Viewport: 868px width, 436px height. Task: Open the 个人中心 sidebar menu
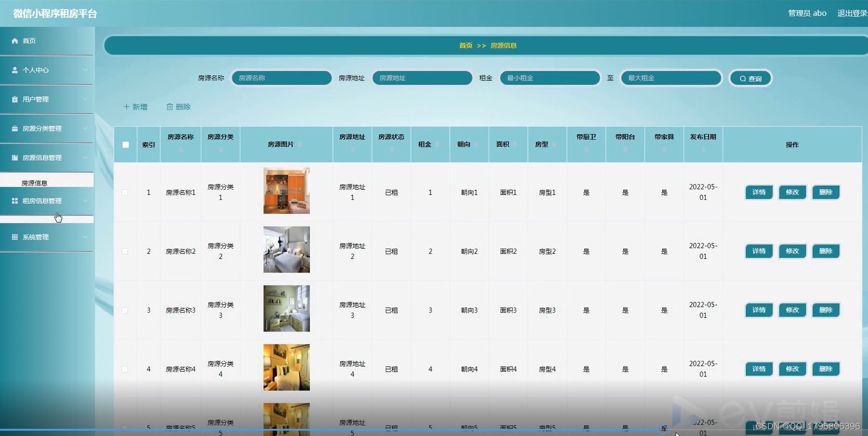pyautogui.click(x=47, y=70)
